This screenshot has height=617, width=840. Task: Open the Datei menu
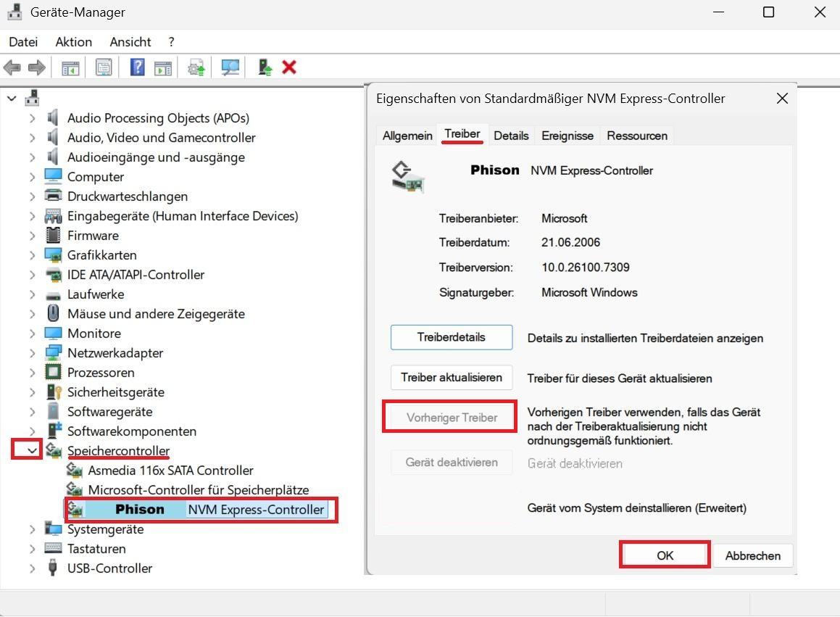(x=23, y=42)
